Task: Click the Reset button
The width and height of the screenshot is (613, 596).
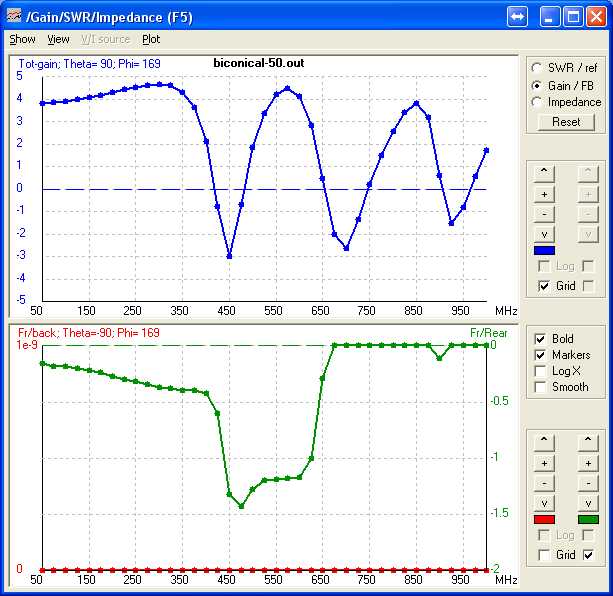Action: pyautogui.click(x=566, y=122)
